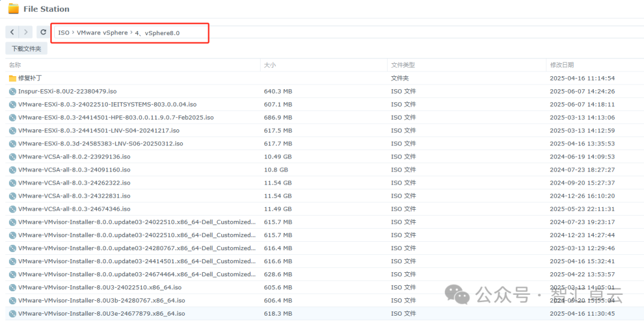The width and height of the screenshot is (644, 321).
Task: Click the File Station folder logo icon
Action: point(13,9)
